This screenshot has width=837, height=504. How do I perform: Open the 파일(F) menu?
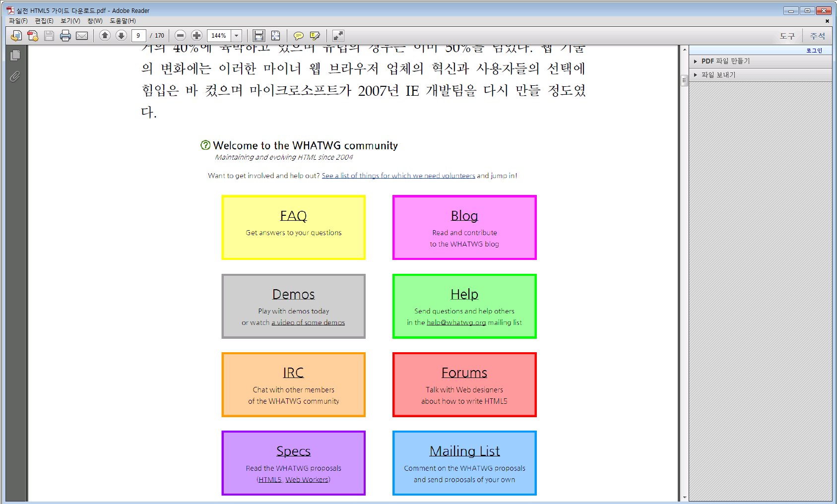click(x=18, y=21)
